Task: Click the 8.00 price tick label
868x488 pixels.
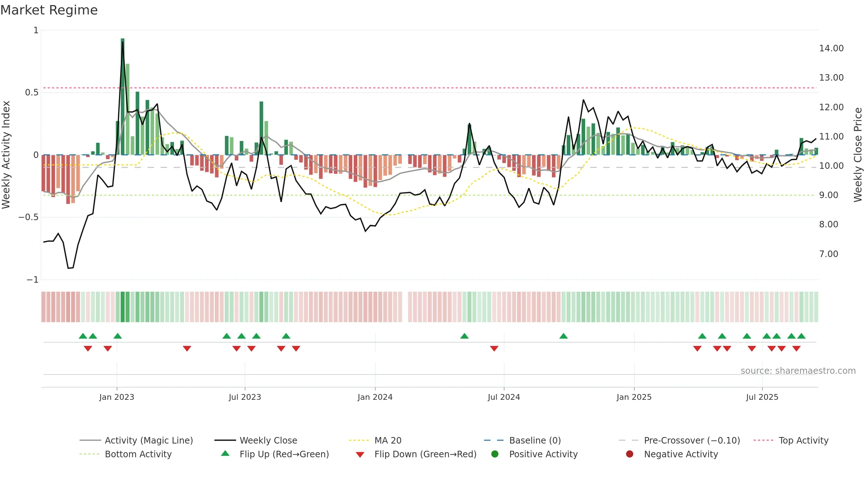Action: [x=829, y=224]
